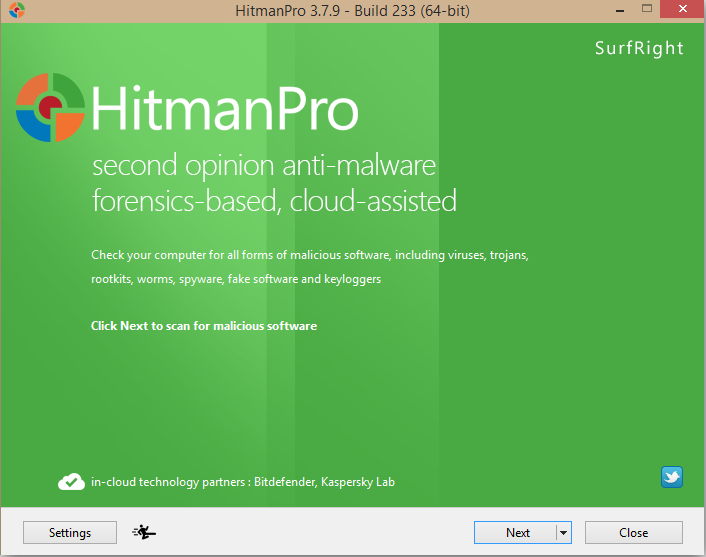Screen dimensions: 706x557
Task: Click the Close button at bottom right
Action: click(x=634, y=533)
